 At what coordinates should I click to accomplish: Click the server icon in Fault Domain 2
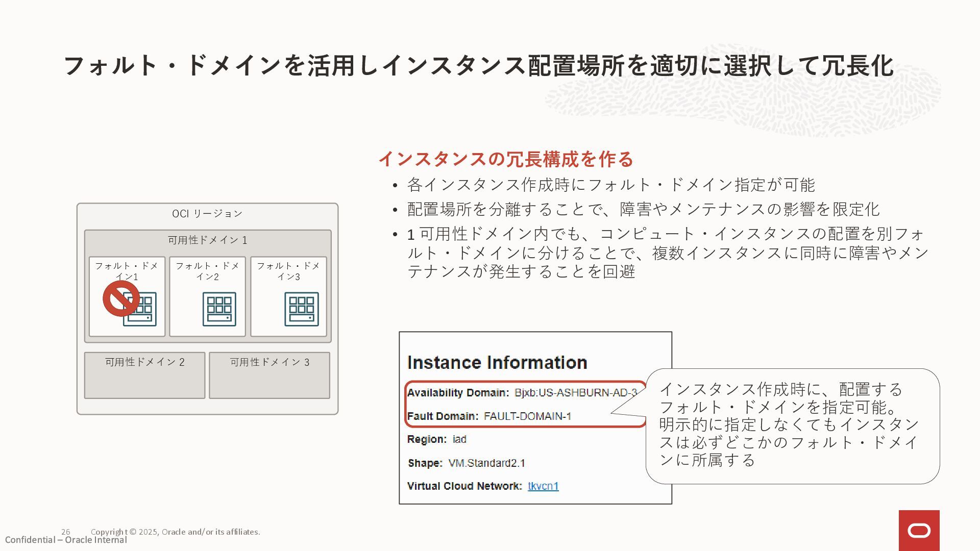219,309
